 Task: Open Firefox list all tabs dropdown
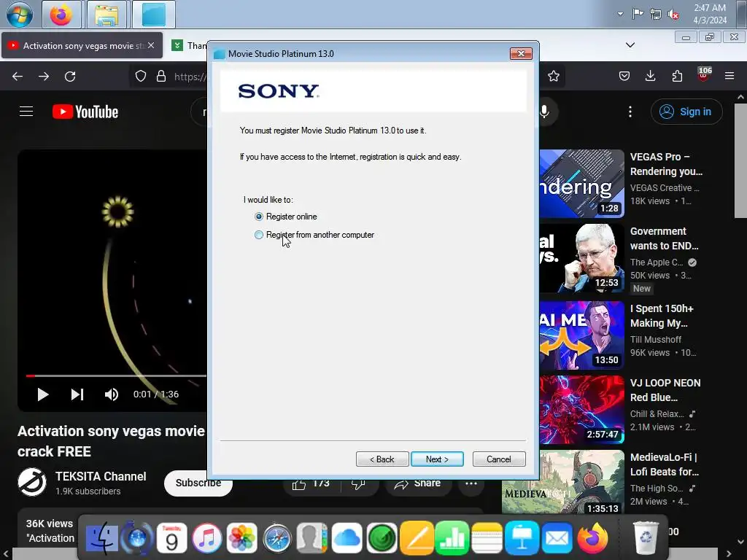point(630,44)
